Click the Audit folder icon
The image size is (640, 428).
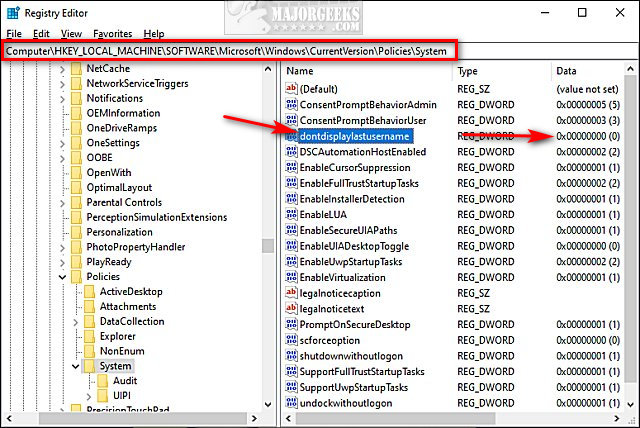pyautogui.click(x=103, y=381)
